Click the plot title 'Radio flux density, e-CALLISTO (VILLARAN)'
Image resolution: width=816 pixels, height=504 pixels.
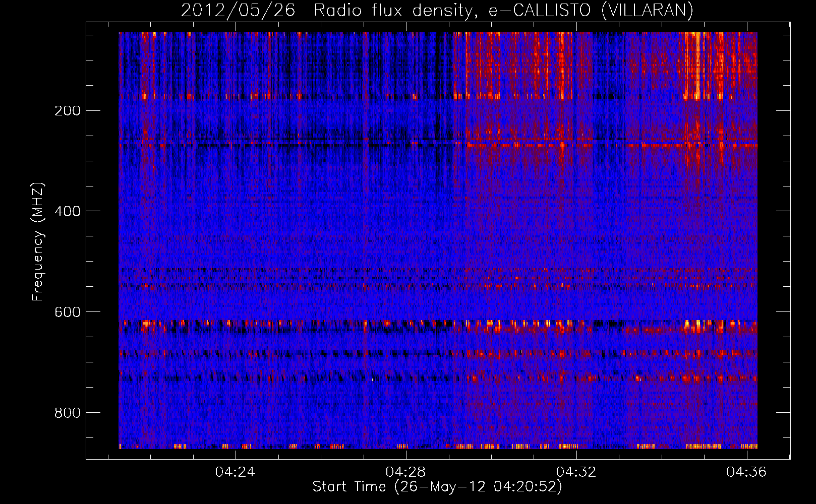[503, 11]
